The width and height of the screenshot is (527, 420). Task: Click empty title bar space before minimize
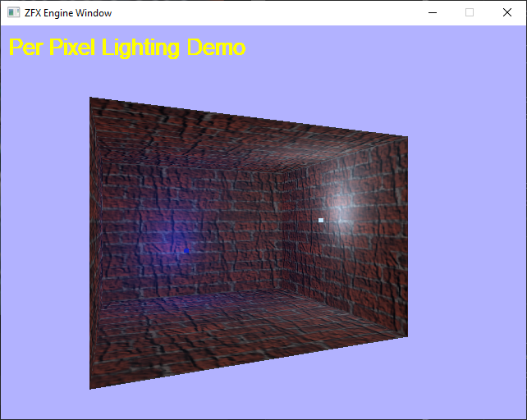pyautogui.click(x=287, y=13)
